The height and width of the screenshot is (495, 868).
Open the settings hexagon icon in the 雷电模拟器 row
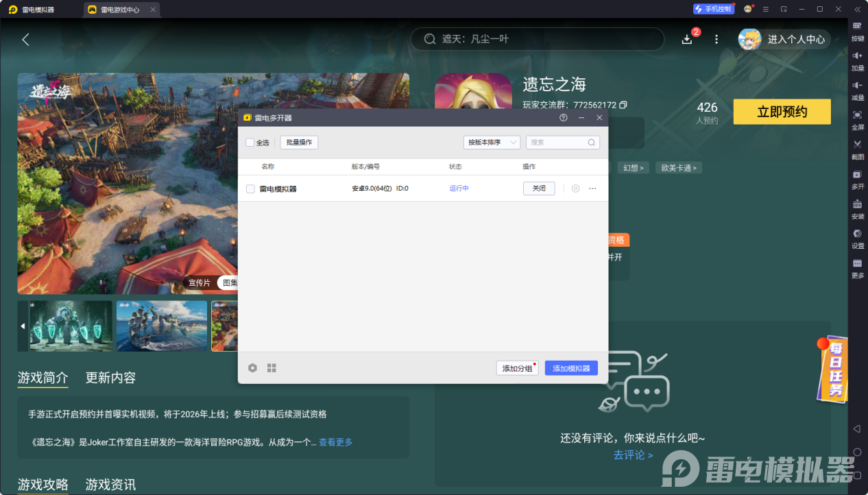575,189
